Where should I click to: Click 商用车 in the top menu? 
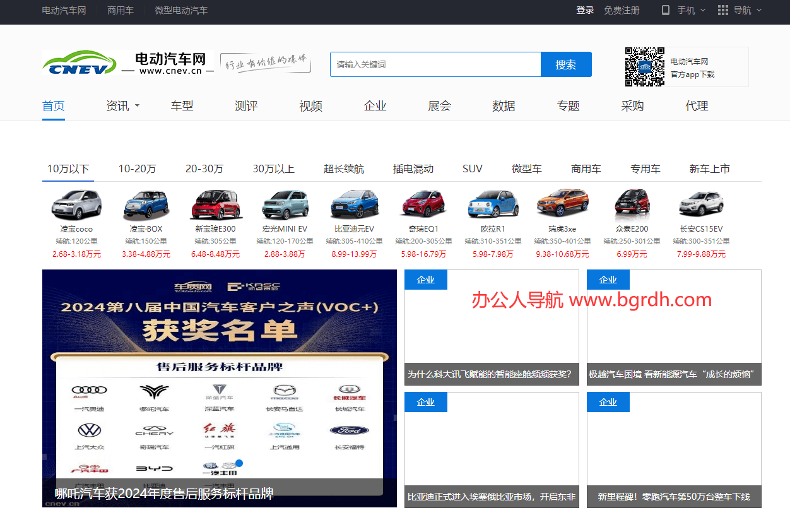tap(120, 11)
